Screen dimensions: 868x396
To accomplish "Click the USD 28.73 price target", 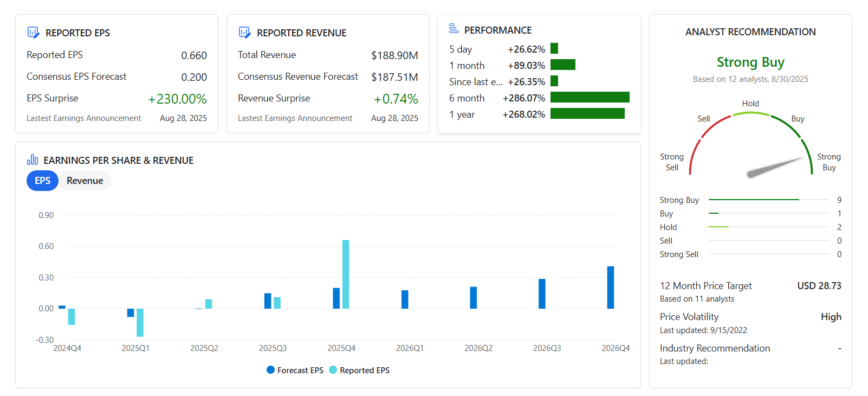I will (819, 286).
